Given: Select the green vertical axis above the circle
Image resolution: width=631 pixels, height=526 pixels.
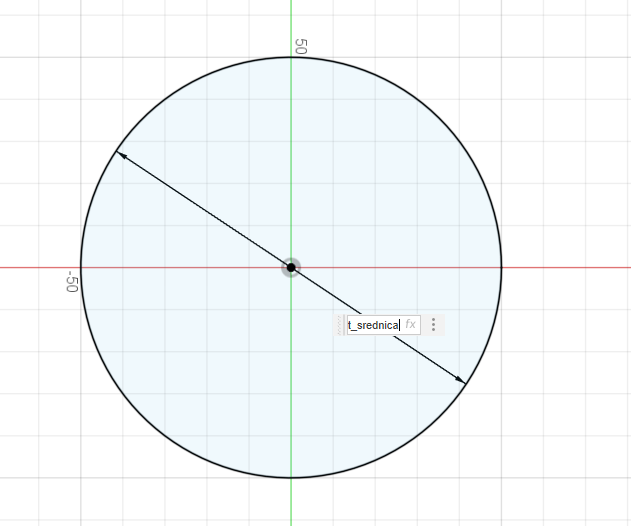Looking at the screenshot, I should (291, 25).
